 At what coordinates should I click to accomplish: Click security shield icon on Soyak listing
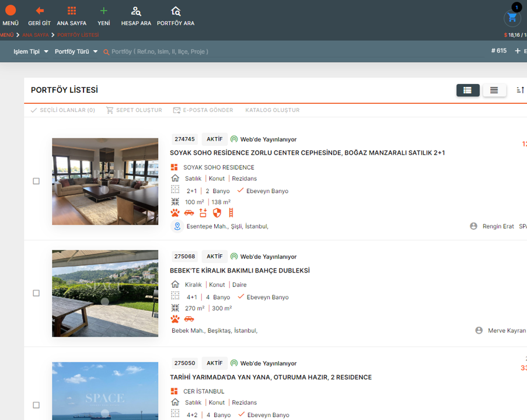click(217, 213)
